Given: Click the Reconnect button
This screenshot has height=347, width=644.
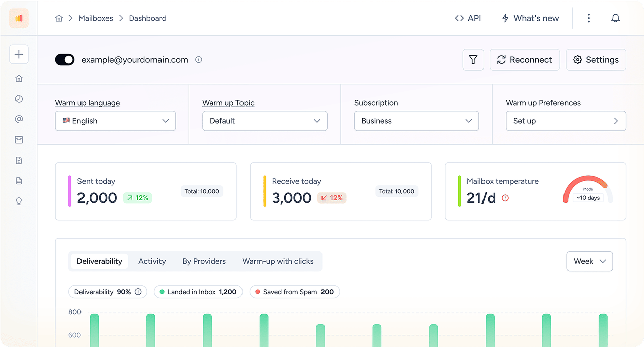Looking at the screenshot, I should (x=525, y=60).
